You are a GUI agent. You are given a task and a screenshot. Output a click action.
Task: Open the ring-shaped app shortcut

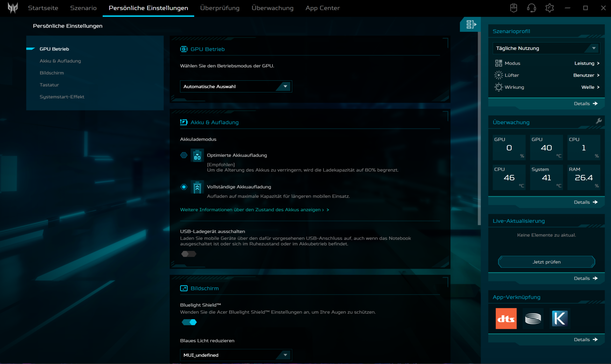[x=533, y=318]
